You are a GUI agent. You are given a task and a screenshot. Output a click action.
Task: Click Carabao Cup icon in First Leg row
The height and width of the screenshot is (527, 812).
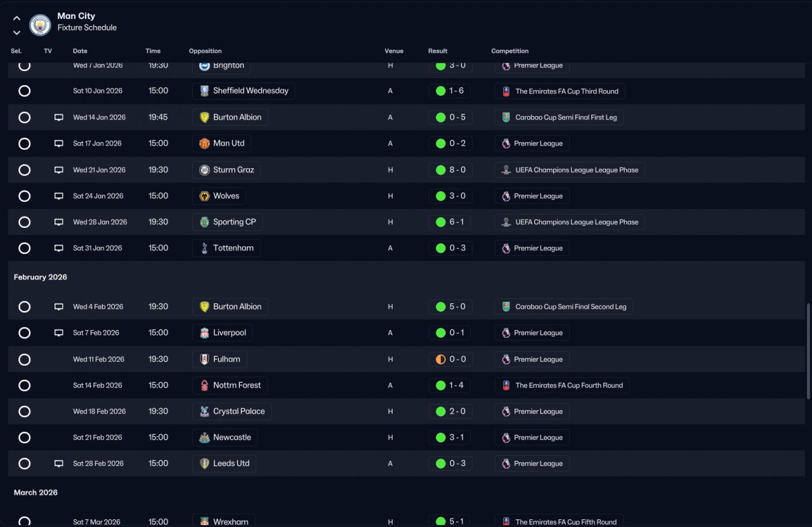pyautogui.click(x=506, y=117)
